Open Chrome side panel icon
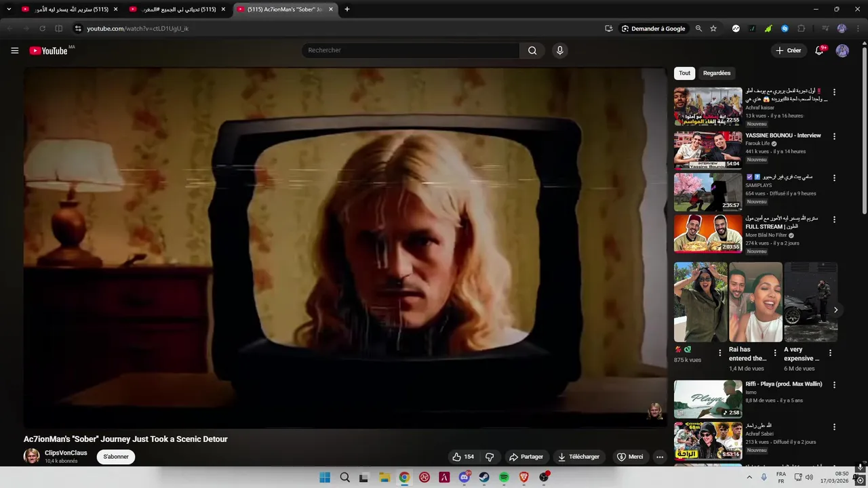This screenshot has height=488, width=868. 58,28
